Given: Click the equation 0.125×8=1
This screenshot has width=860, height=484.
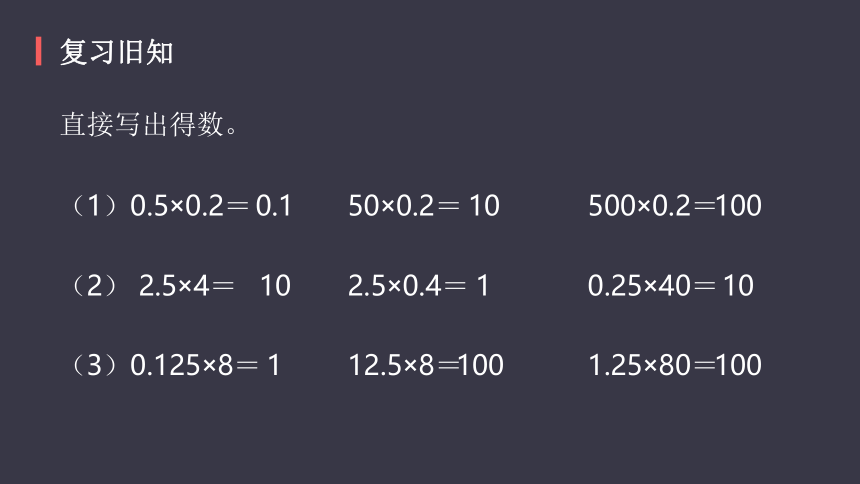Looking at the screenshot, I should [205, 365].
